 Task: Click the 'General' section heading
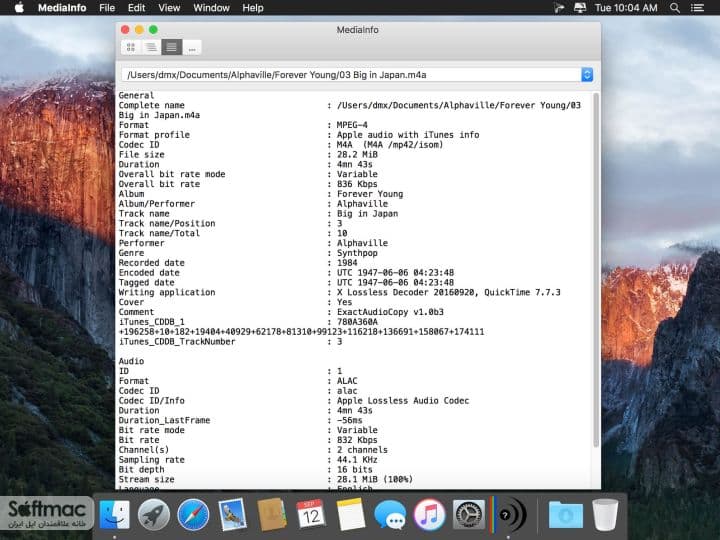136,96
